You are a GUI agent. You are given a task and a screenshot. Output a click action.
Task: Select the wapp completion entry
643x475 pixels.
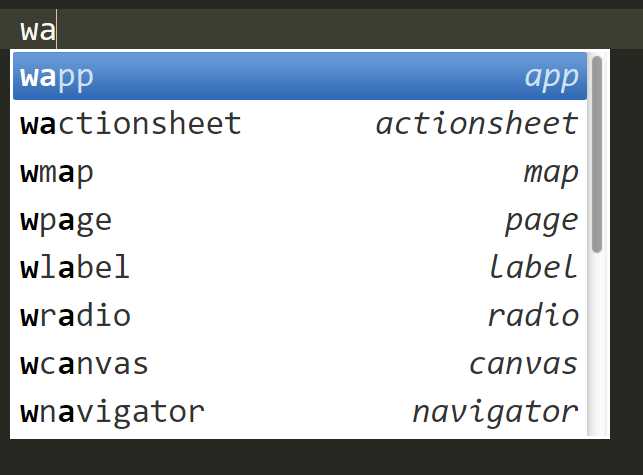pos(300,76)
